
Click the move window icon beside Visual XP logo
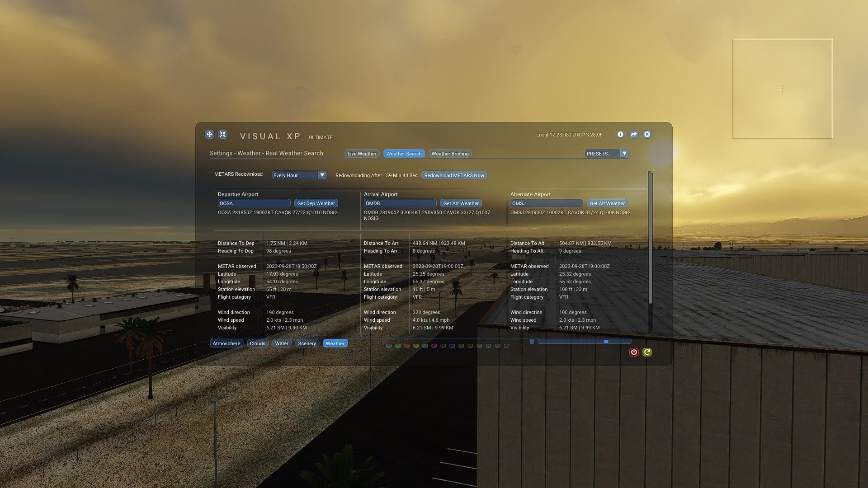click(209, 134)
